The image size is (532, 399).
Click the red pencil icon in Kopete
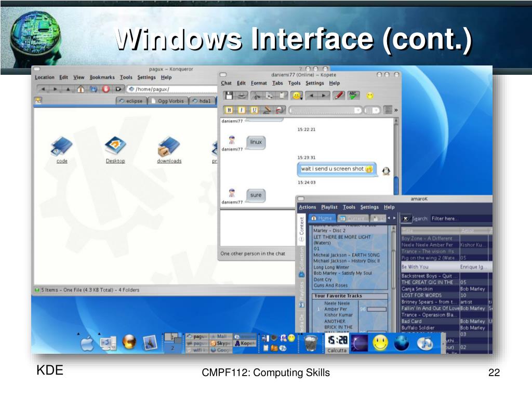339,96
